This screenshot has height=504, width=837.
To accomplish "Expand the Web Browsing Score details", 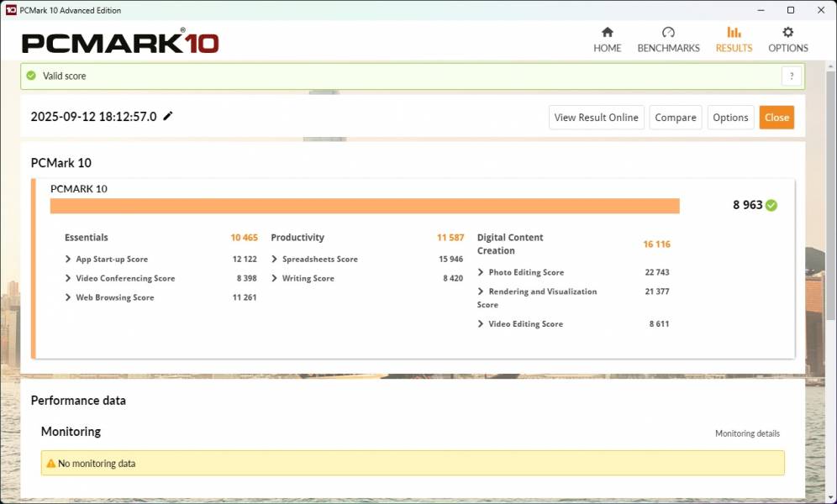I will tap(68, 297).
